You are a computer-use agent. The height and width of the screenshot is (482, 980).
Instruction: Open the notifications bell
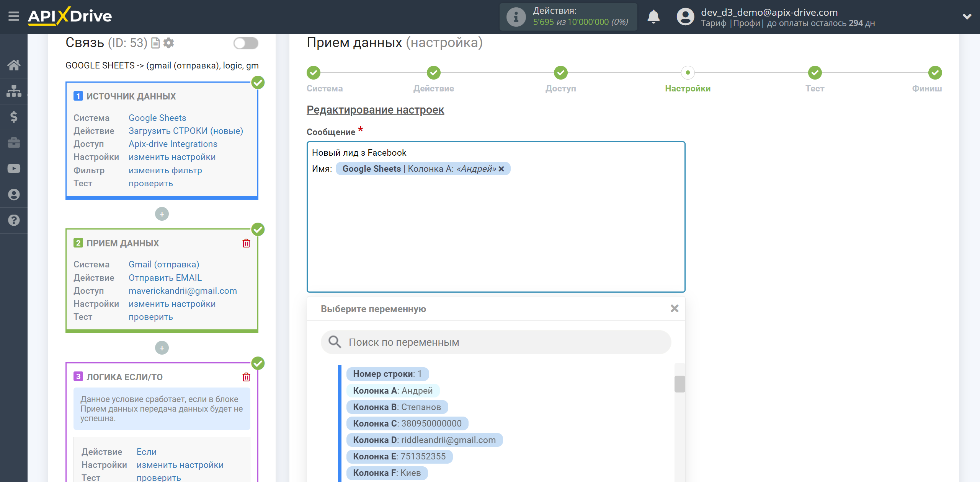tap(653, 17)
